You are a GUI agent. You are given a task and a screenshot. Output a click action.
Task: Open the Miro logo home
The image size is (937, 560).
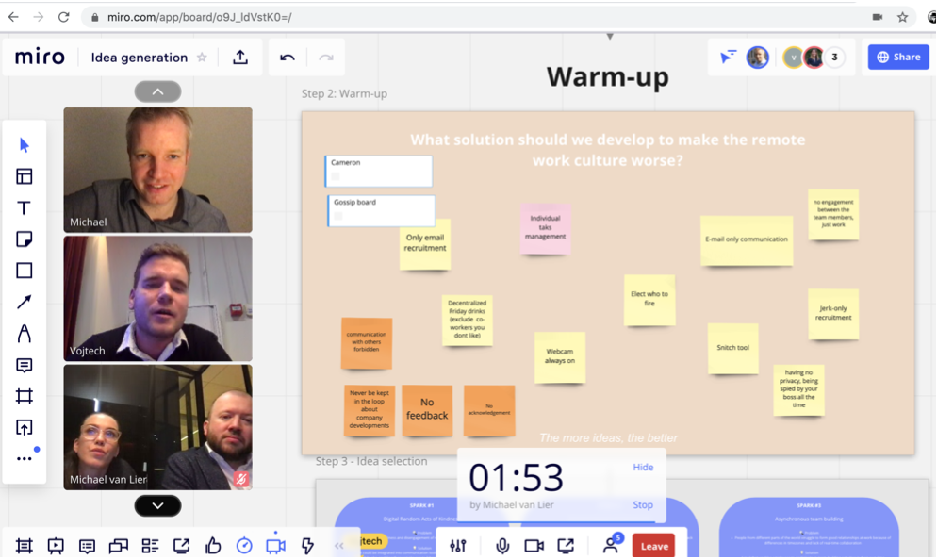click(40, 58)
